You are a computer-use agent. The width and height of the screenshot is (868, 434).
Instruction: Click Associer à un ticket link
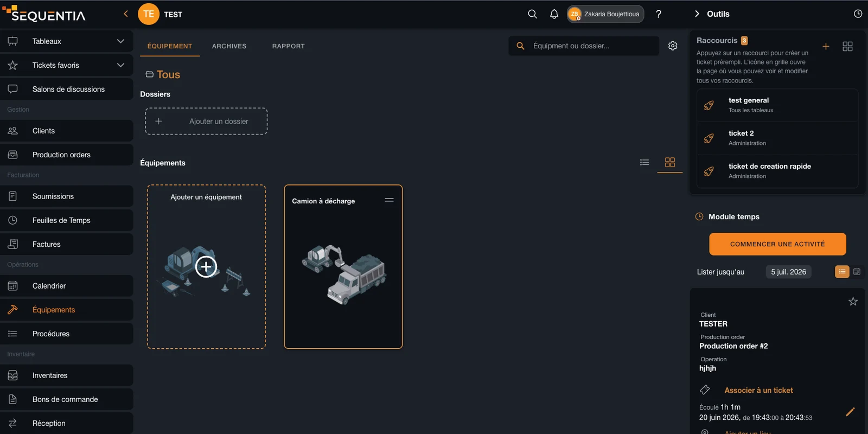point(758,390)
